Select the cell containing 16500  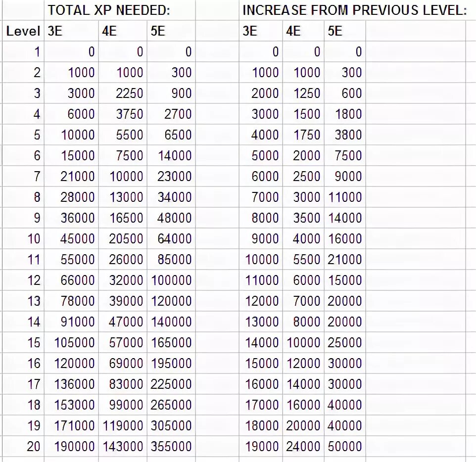[123, 218]
